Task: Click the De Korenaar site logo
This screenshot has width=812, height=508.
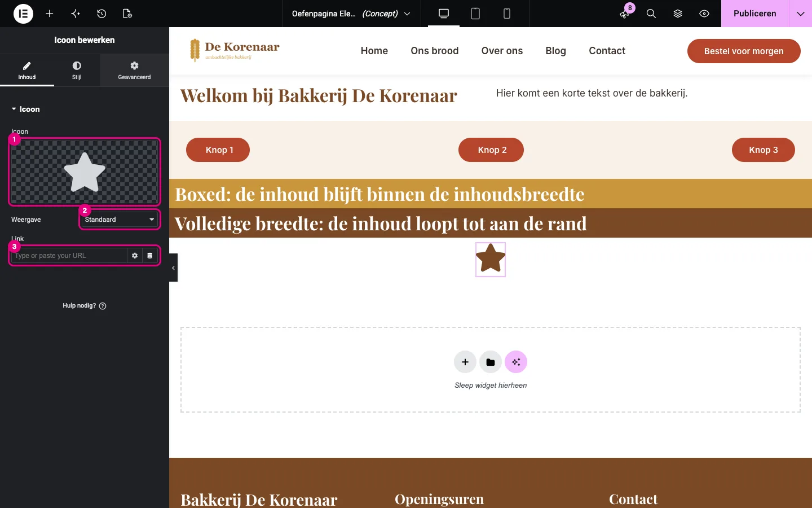Action: 235,50
